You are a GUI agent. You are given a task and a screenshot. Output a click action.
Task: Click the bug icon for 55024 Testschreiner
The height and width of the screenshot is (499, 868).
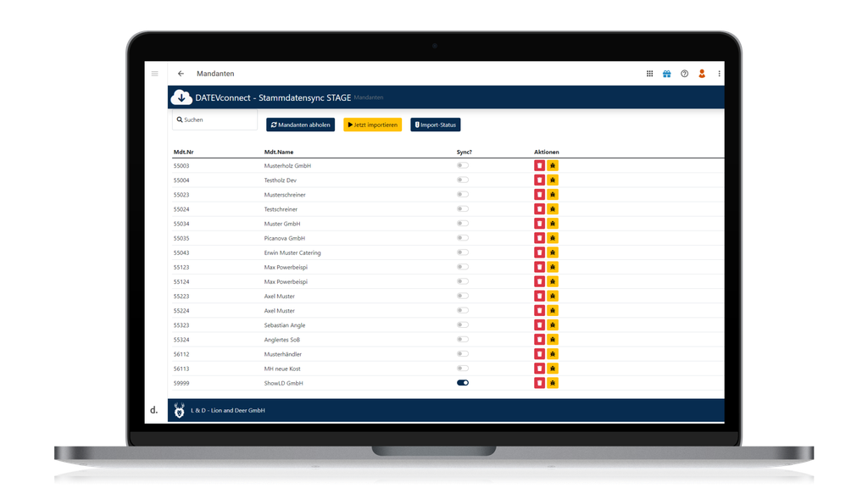click(553, 208)
